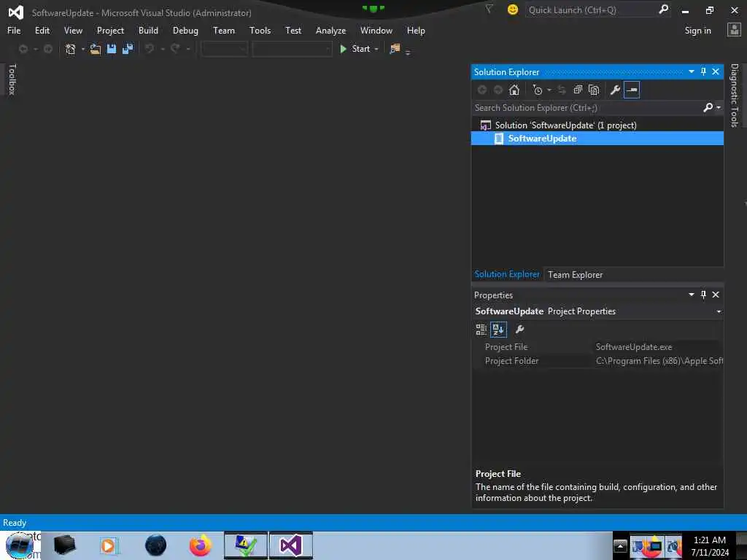Viewport: 747px width, 560px height.
Task: Toggle Preview Selected Items button
Action: 632,90
